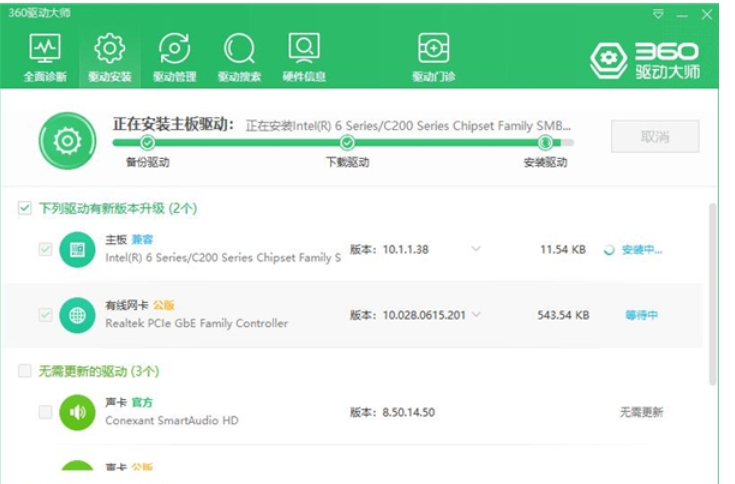The width and height of the screenshot is (735, 484).
Task: Close the 360驱动大师 window
Action: (x=707, y=15)
